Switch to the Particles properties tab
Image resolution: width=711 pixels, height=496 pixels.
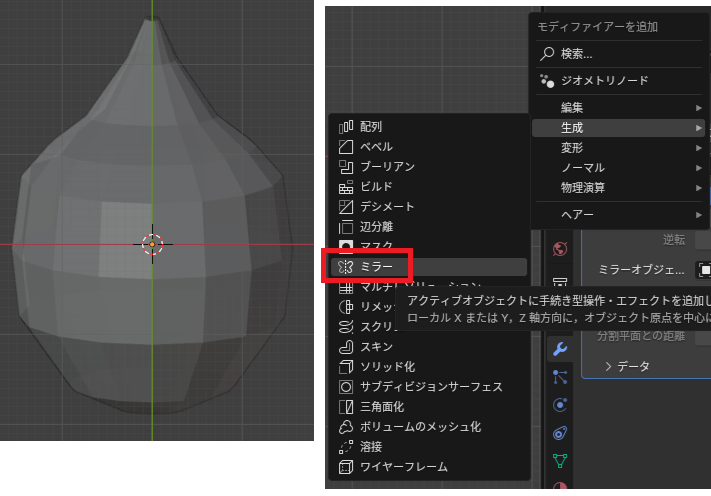(x=560, y=376)
